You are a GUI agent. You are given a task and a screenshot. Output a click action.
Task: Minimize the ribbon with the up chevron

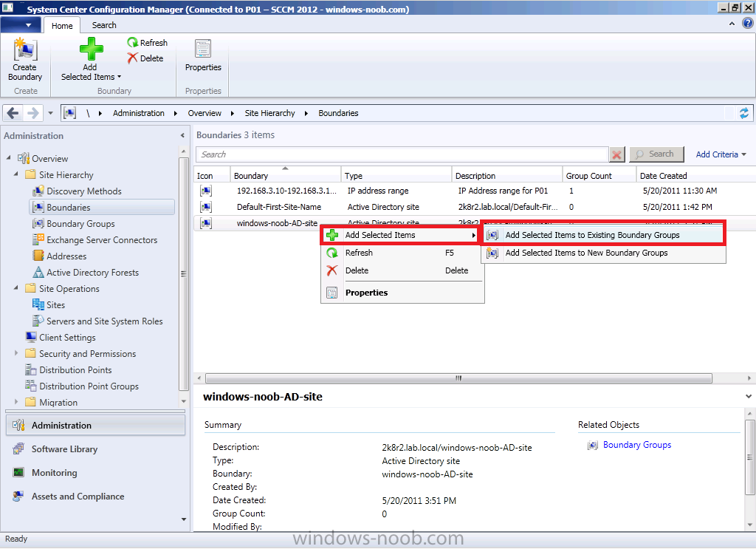[732, 24]
